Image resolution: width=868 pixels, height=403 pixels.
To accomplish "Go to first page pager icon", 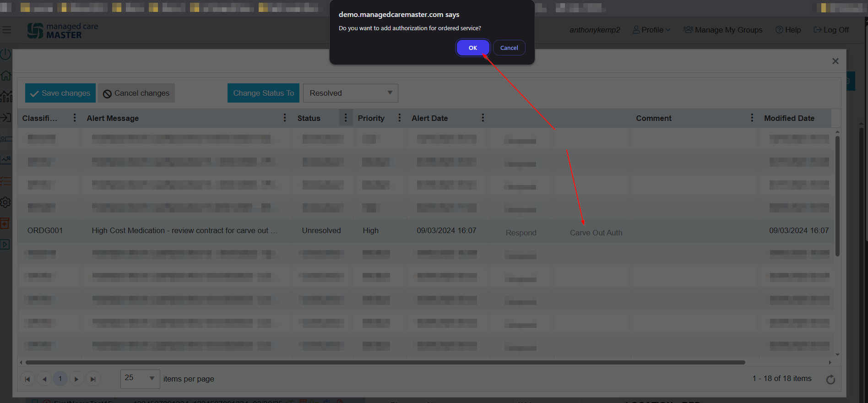I will (27, 379).
